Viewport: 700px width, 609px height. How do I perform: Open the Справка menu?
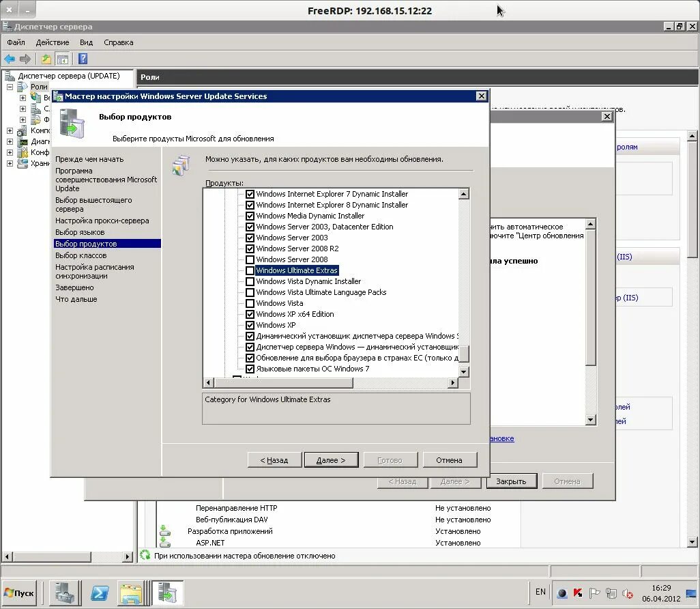point(118,42)
